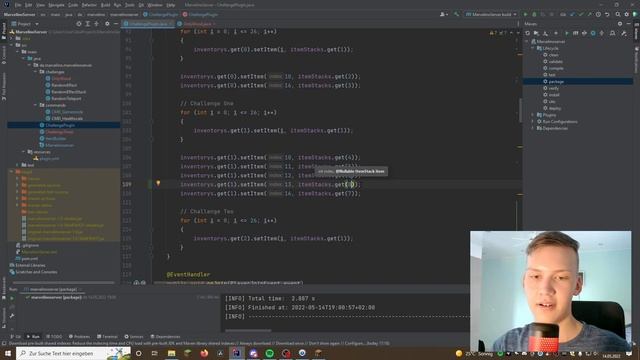The height and width of the screenshot is (360, 640).
Task: Open the Dependencies tool window tab
Action: coord(165,337)
